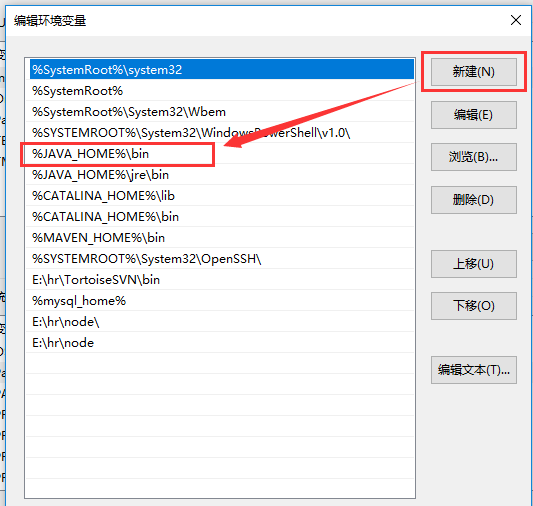Viewport: 533px width, 506px height.
Task: Select the %SystemRoot%\system32 entry
Action: [x=222, y=69]
